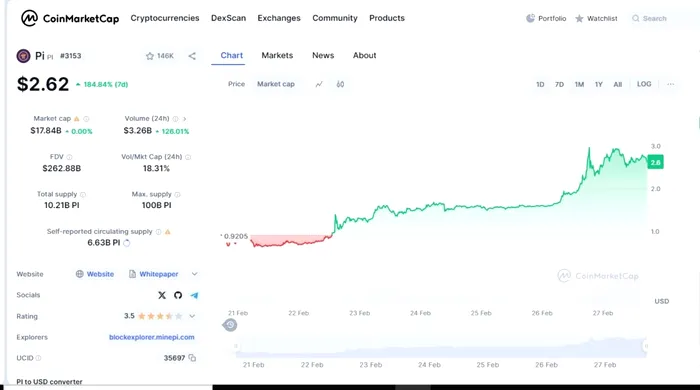Add Pi to watchlist with star icon
Image resolution: width=700 pixels, height=390 pixels.
tap(150, 56)
